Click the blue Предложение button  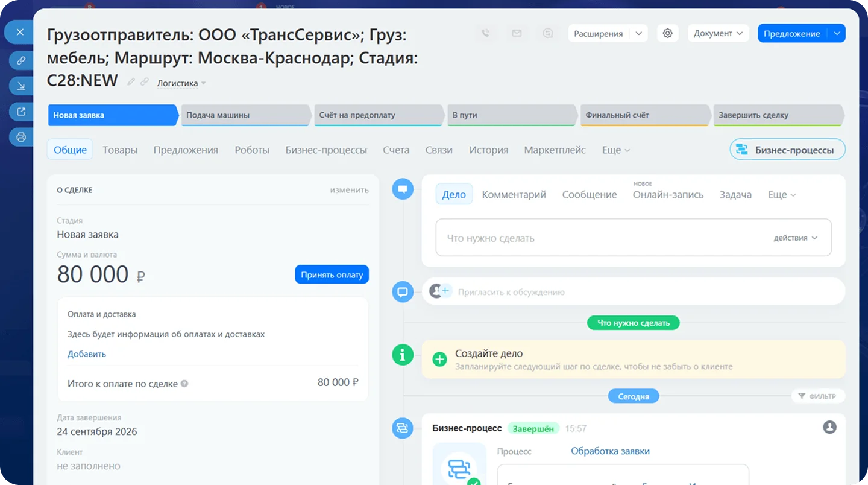(x=792, y=34)
